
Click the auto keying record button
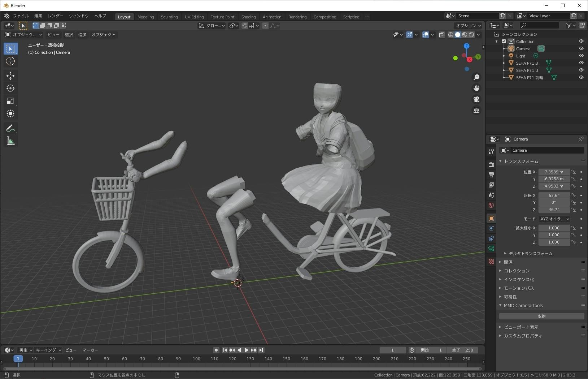(216, 350)
